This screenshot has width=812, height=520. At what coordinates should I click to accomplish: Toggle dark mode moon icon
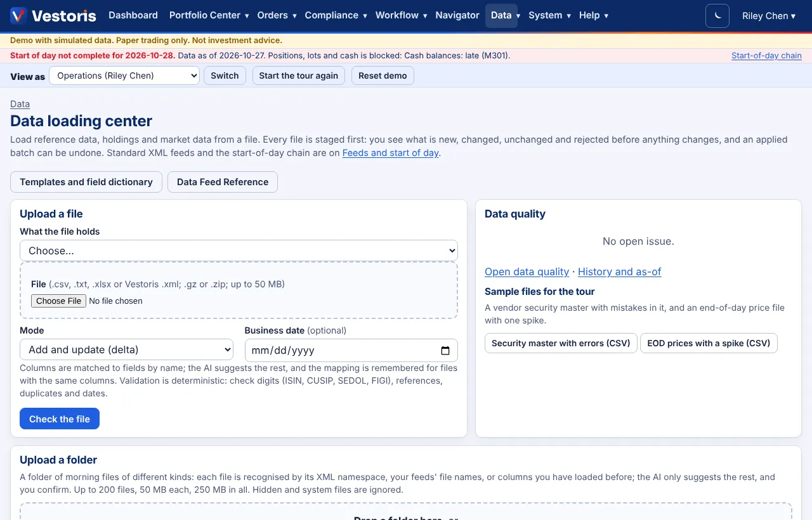coord(717,16)
